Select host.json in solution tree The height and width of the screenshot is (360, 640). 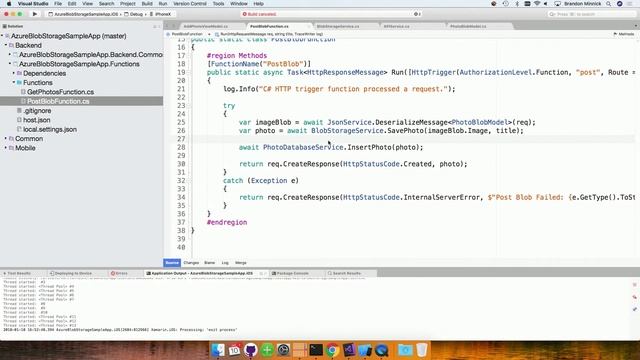click(x=36, y=120)
